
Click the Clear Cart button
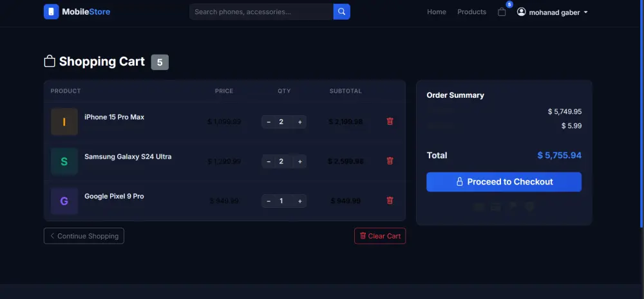[380, 236]
